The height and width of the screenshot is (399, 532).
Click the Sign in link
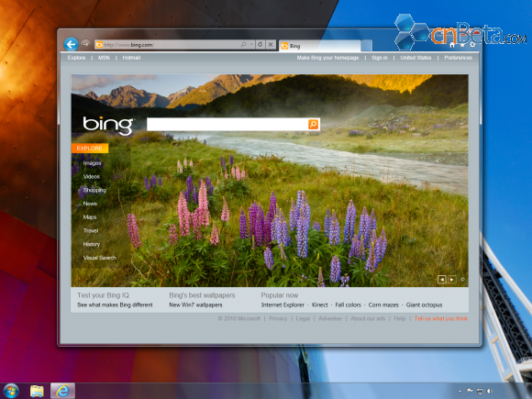(380, 58)
